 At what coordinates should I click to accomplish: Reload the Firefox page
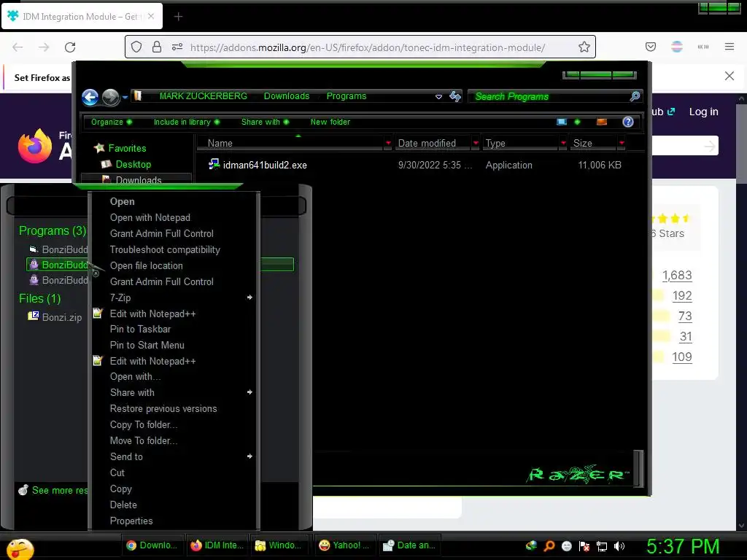click(x=70, y=47)
